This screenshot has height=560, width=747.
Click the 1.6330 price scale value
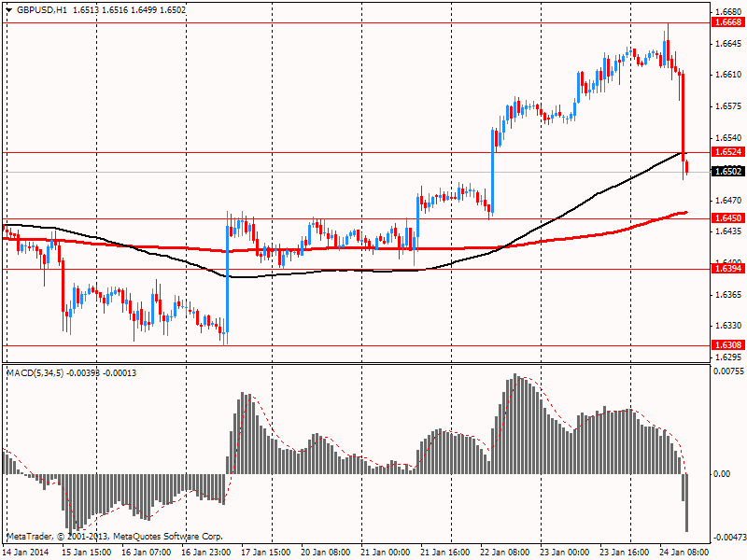click(729, 326)
